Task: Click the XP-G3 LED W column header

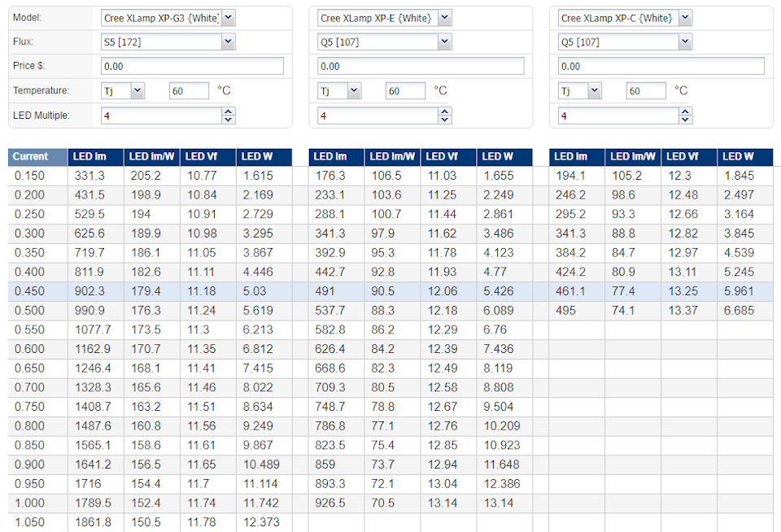Action: [x=264, y=156]
